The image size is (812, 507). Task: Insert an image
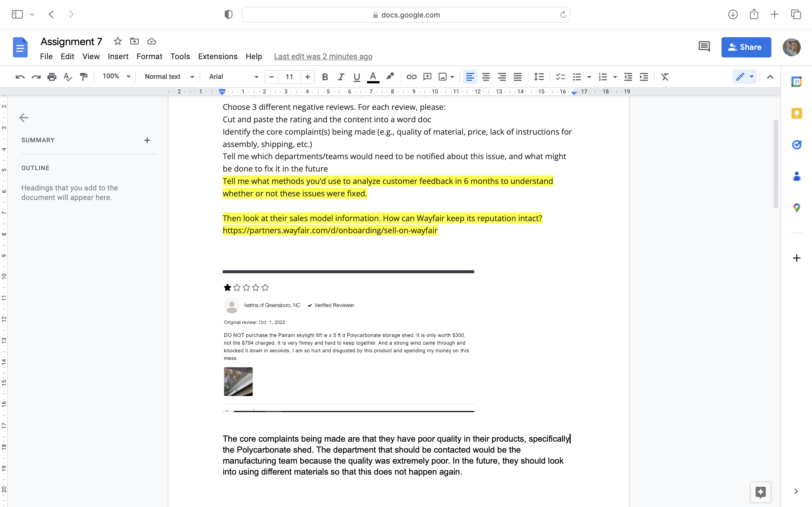click(x=443, y=77)
